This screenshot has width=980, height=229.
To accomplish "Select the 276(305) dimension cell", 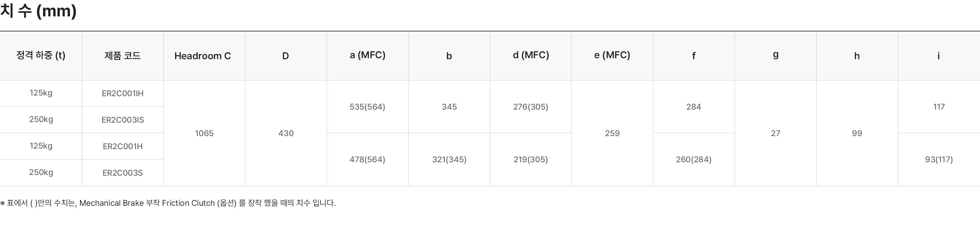I will click(x=531, y=107).
